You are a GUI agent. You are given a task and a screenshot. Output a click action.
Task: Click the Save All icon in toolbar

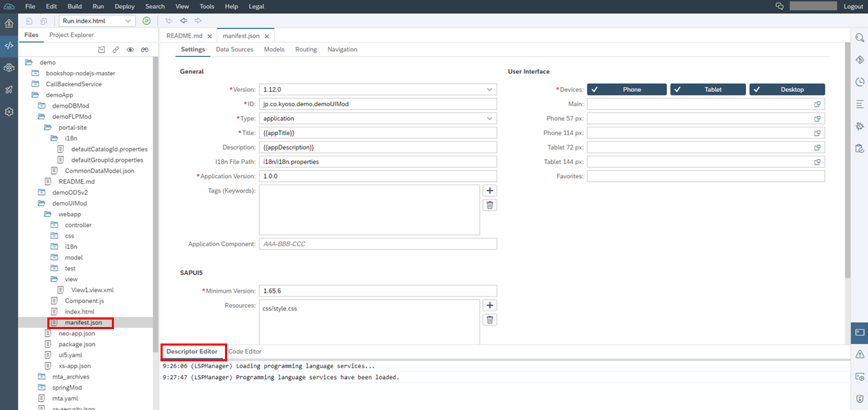[43, 21]
